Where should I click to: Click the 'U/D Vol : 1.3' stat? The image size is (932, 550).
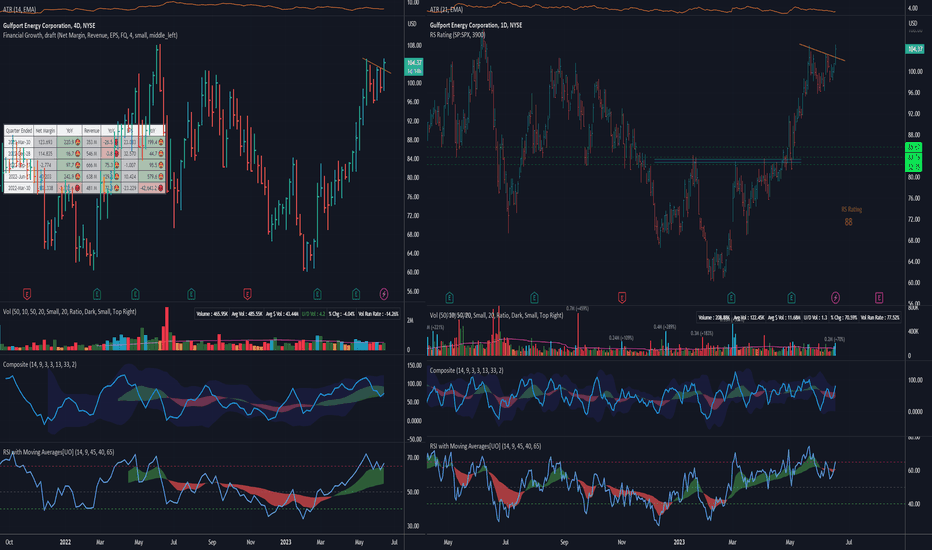coord(816,318)
